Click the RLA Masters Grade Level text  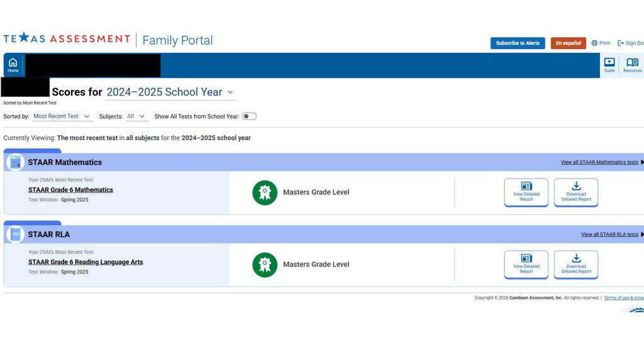316,265
